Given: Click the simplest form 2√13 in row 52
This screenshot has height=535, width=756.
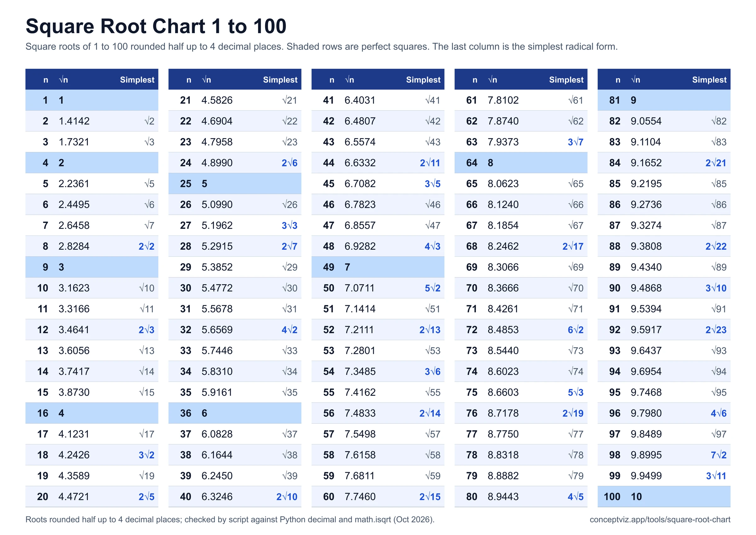Looking at the screenshot, I should click(430, 330).
